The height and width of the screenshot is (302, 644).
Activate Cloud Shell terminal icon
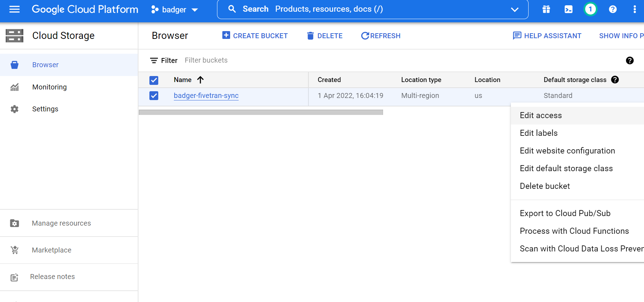[569, 10]
